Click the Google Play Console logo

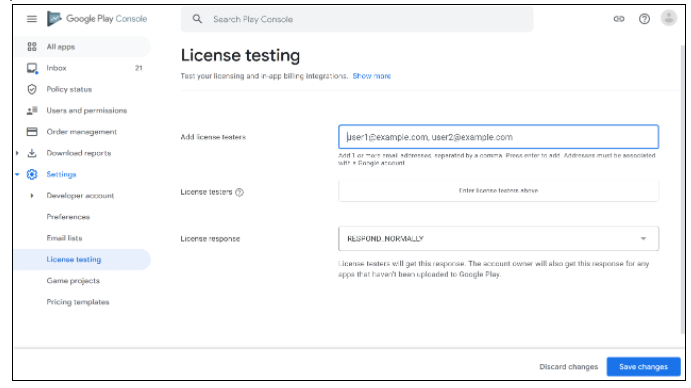click(97, 19)
